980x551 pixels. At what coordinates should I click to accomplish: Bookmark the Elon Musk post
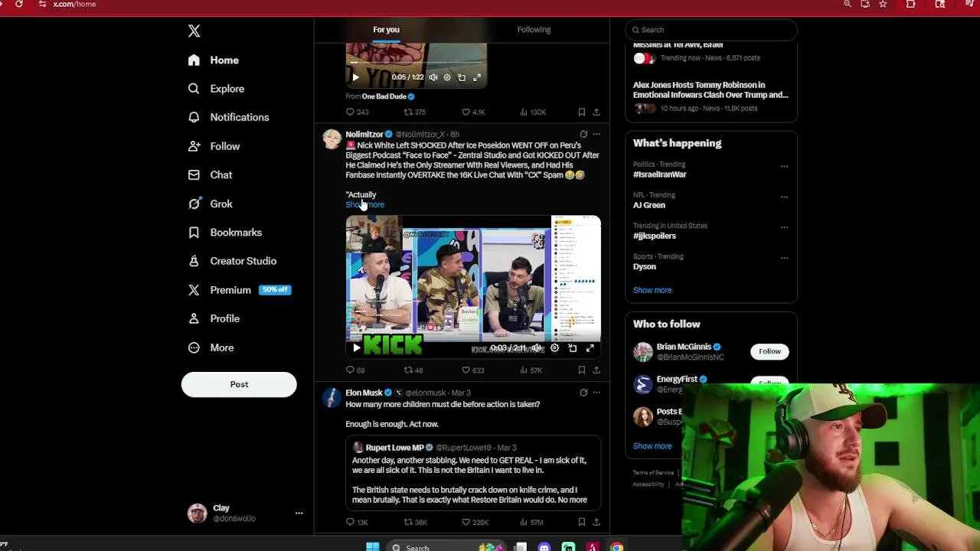pos(582,523)
